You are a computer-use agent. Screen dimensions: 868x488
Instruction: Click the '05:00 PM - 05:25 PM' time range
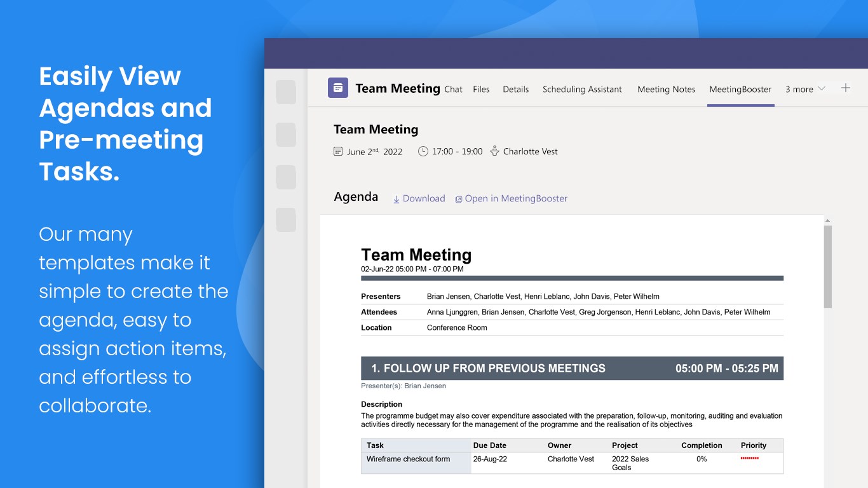tap(727, 369)
